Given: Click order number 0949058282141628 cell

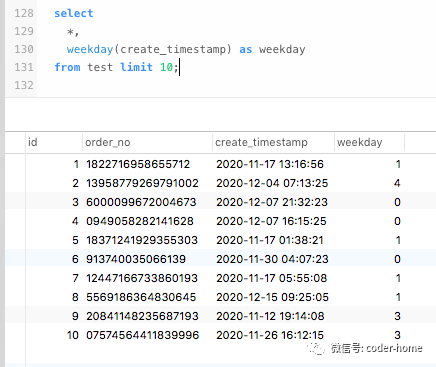Looking at the screenshot, I should (140, 221).
